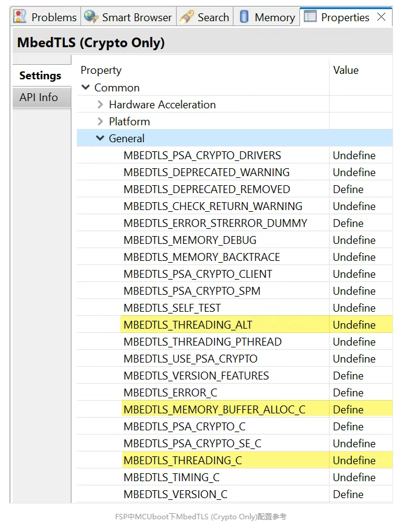Select MBEDTLS_MEMORY_BACKTRACE property
The height and width of the screenshot is (532, 401).
(x=201, y=257)
